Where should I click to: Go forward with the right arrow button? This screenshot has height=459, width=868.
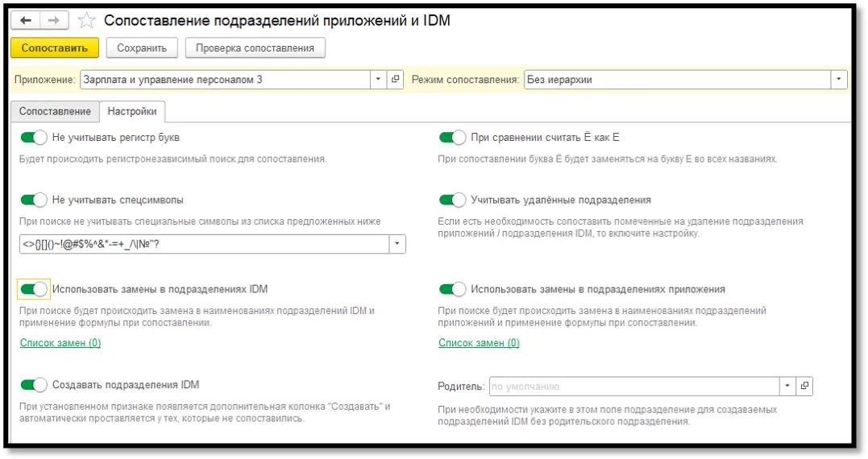tap(54, 20)
